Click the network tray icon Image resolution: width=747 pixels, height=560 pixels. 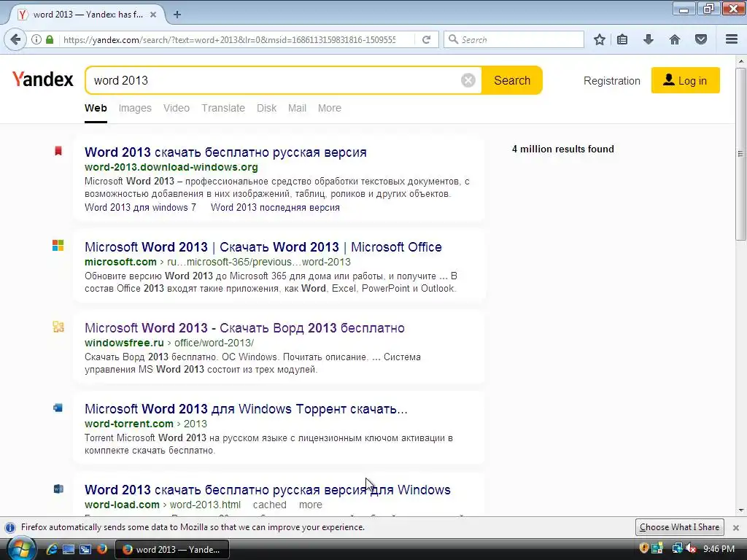pyautogui.click(x=677, y=548)
